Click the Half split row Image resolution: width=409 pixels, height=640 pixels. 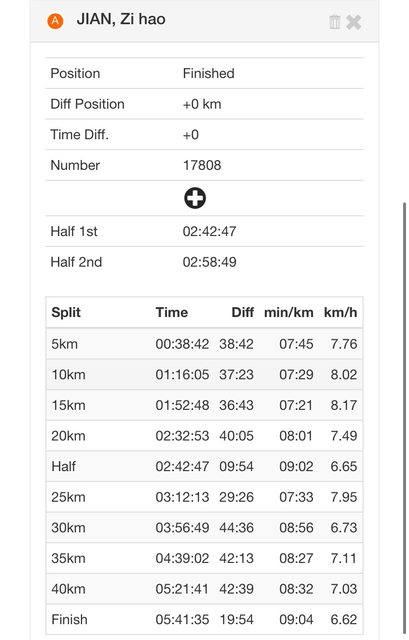click(x=204, y=466)
